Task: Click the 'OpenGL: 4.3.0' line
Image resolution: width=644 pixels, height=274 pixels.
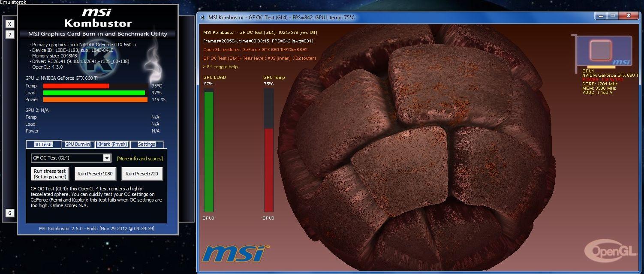Action: coord(46,67)
